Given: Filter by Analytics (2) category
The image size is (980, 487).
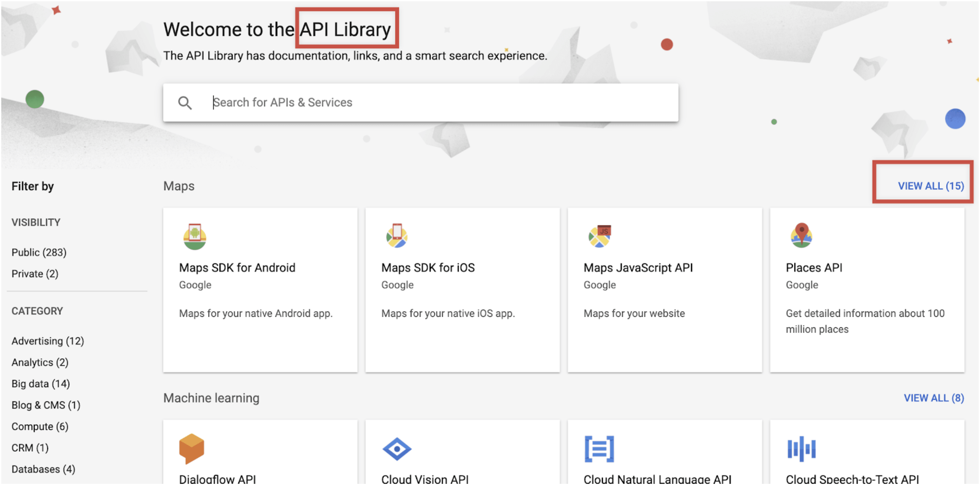Looking at the screenshot, I should (x=40, y=362).
